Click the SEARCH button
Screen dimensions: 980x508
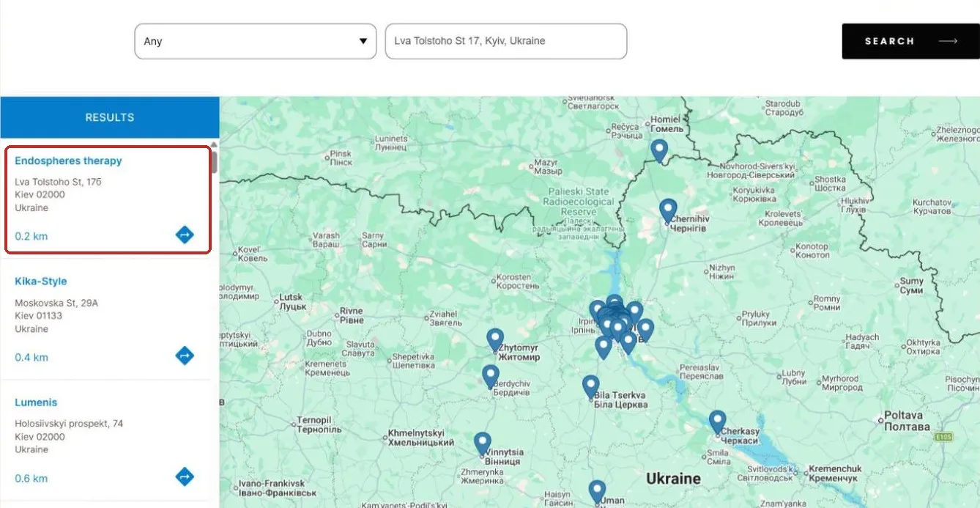click(x=911, y=41)
